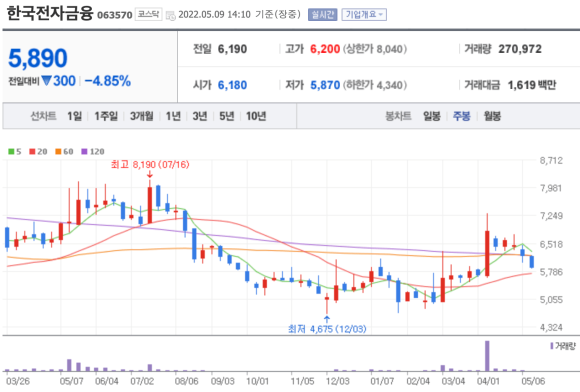Click the timestamp 2022.05.09 14:10
Viewport: 580px width, 392px height.
point(215,14)
